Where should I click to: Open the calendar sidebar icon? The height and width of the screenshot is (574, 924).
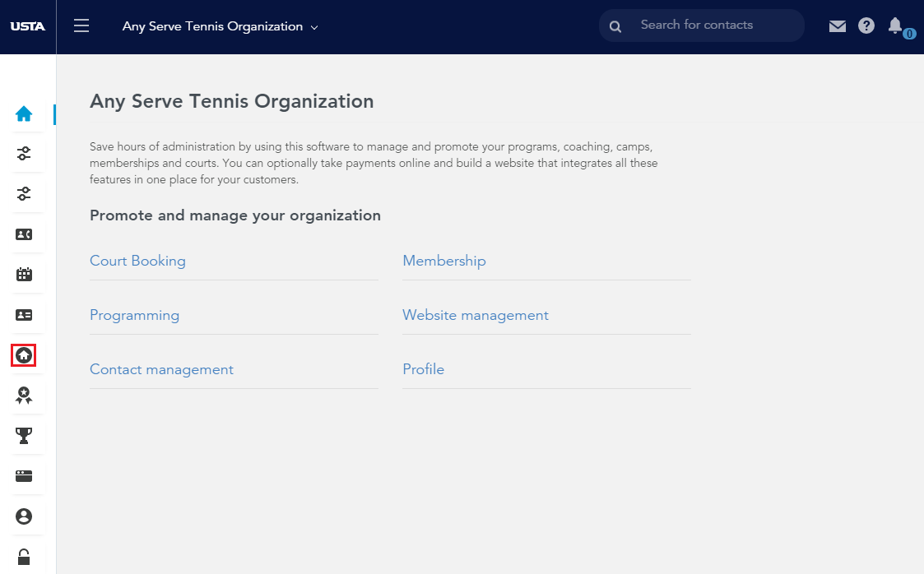24,275
